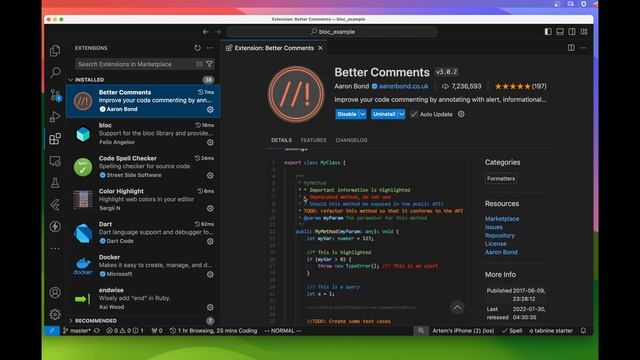Customize layout from the title bar
This screenshot has height=360, width=640.
click(x=584, y=32)
